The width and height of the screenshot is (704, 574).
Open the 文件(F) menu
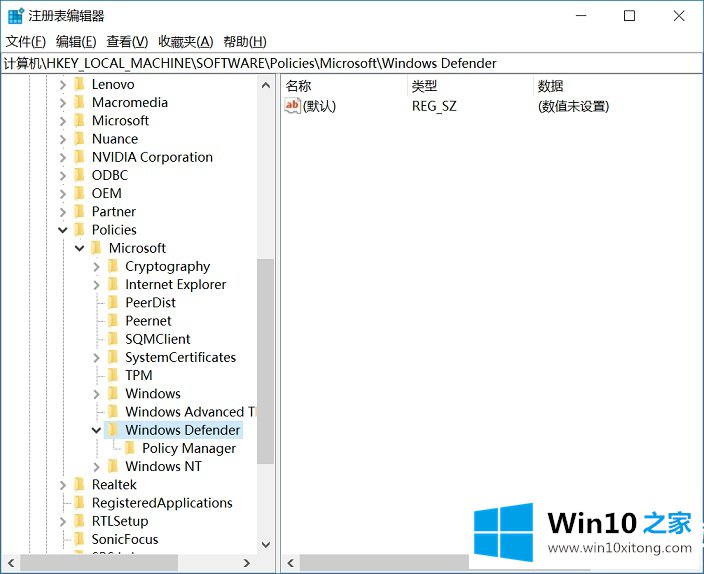[x=26, y=42]
